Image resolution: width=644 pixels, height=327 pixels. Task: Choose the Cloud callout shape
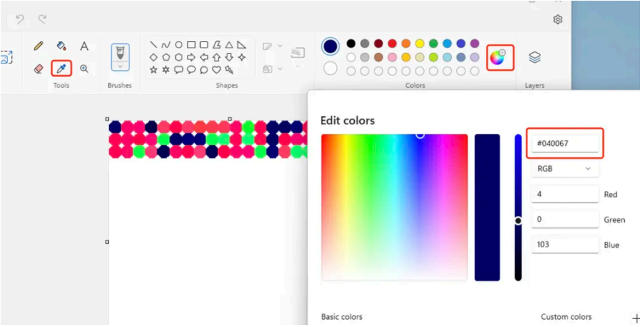[203, 70]
